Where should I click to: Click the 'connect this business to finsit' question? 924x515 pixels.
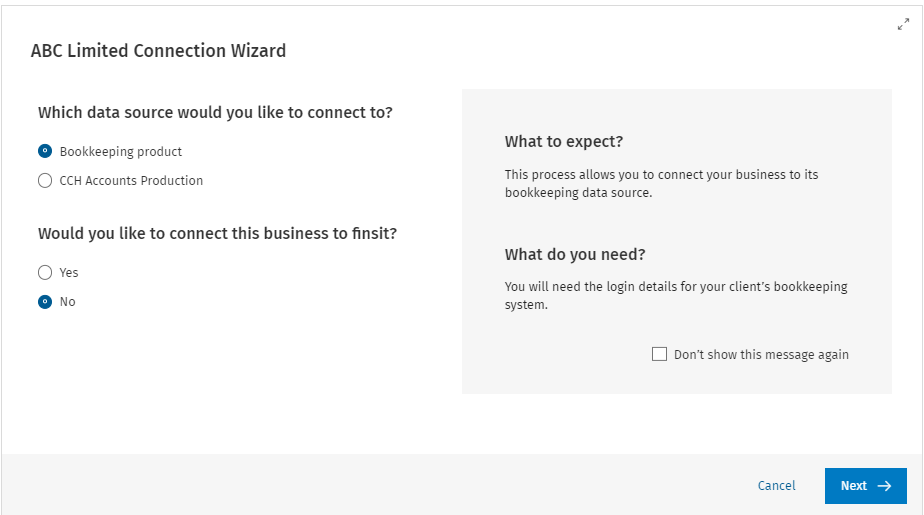217,233
